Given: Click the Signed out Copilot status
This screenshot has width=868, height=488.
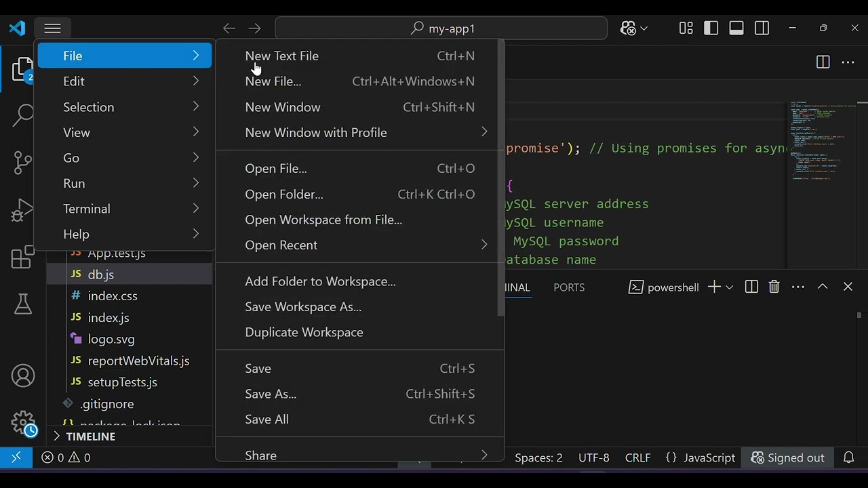Looking at the screenshot, I should (787, 457).
